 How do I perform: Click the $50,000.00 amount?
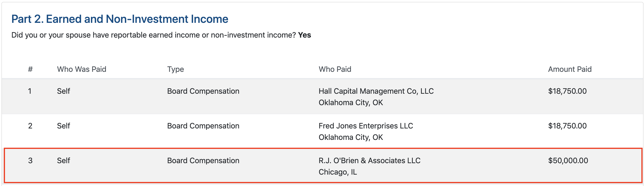coord(568,161)
